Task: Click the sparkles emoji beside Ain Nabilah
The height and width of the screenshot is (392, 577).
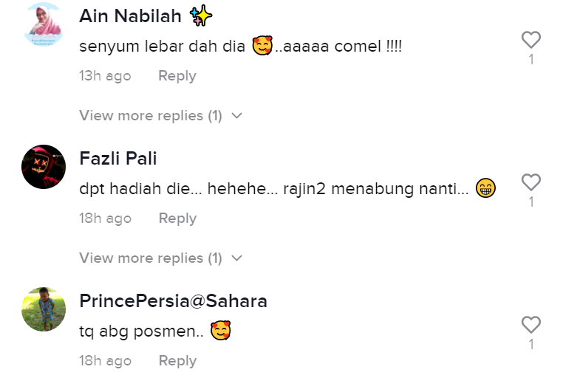Action: click(201, 16)
